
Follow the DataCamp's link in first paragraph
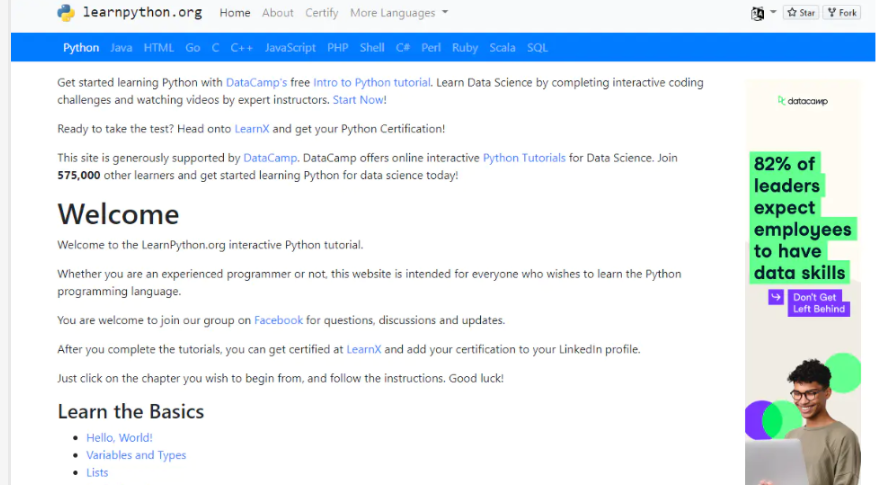257,82
